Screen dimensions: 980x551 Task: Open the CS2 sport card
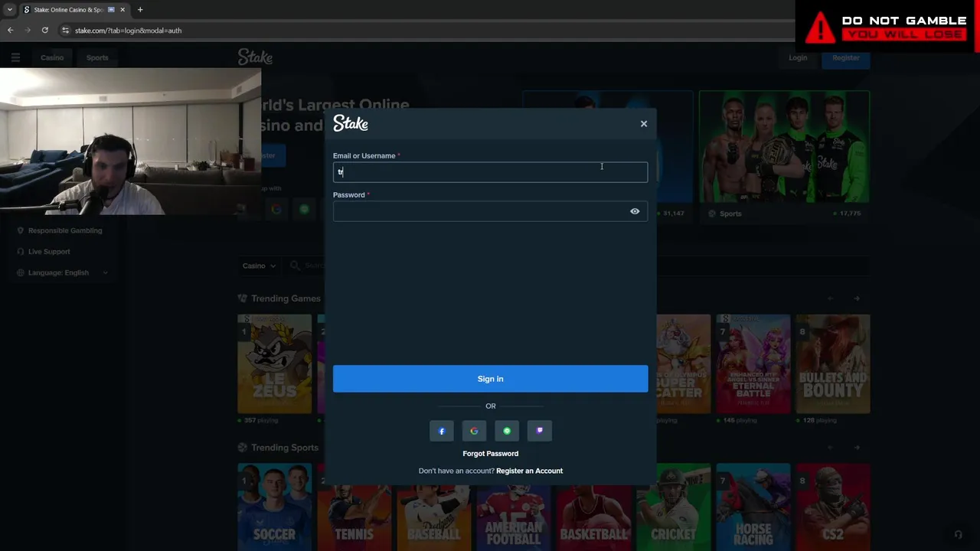coord(833,507)
